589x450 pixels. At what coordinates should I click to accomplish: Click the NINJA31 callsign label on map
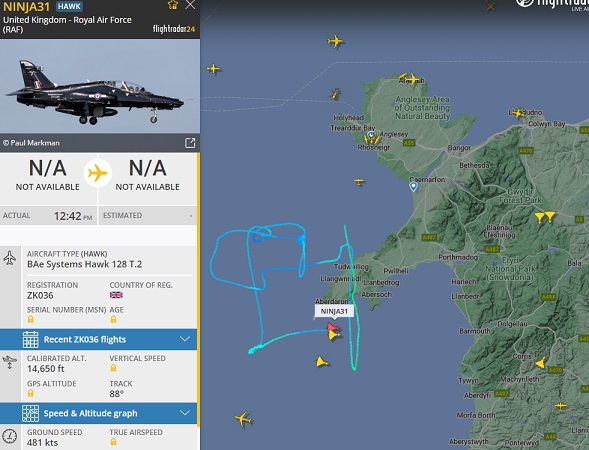tap(334, 311)
